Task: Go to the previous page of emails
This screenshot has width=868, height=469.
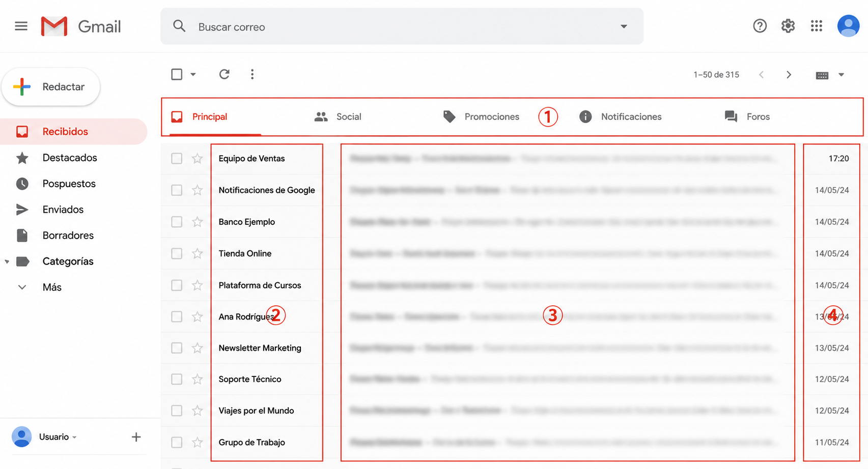Action: pyautogui.click(x=761, y=75)
